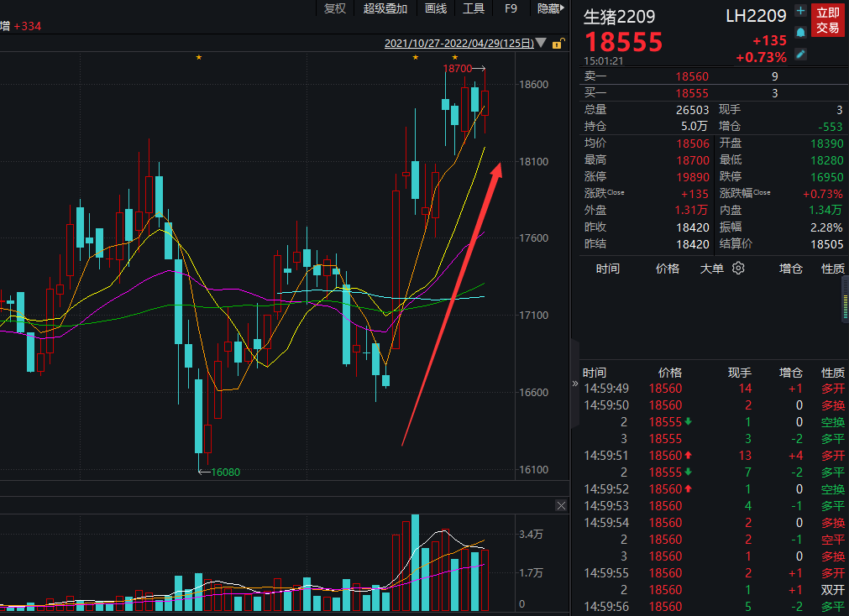This screenshot has width=849, height=616.
Task: Open the pencil note icon beside price
Action: pyautogui.click(x=800, y=54)
